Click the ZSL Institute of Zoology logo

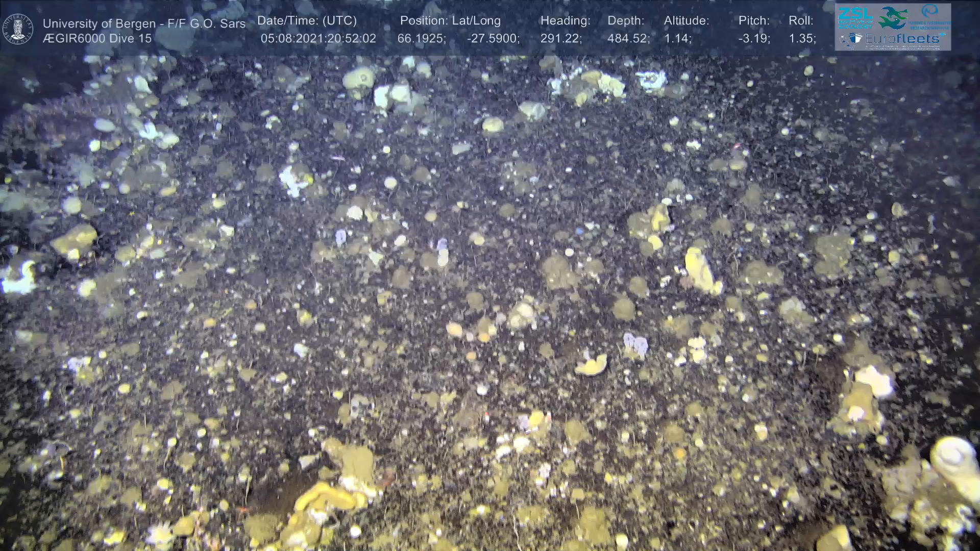pos(855,18)
